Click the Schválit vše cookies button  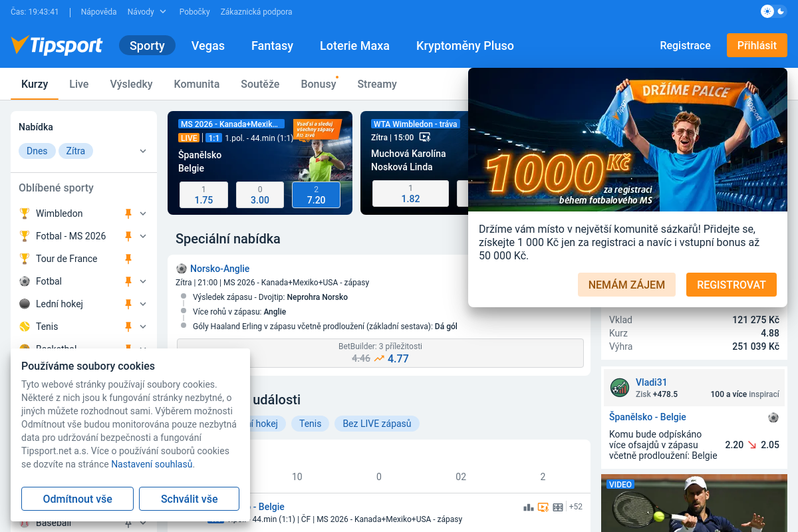click(190, 499)
